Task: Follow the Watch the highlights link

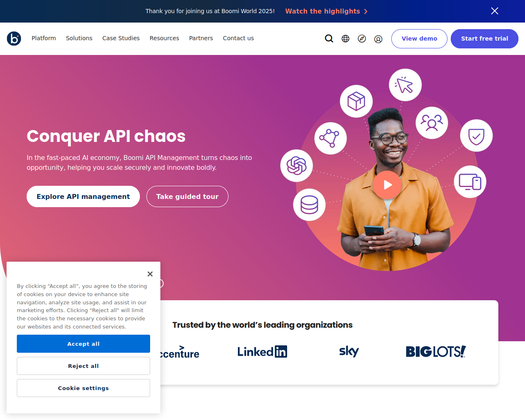Action: click(x=326, y=11)
